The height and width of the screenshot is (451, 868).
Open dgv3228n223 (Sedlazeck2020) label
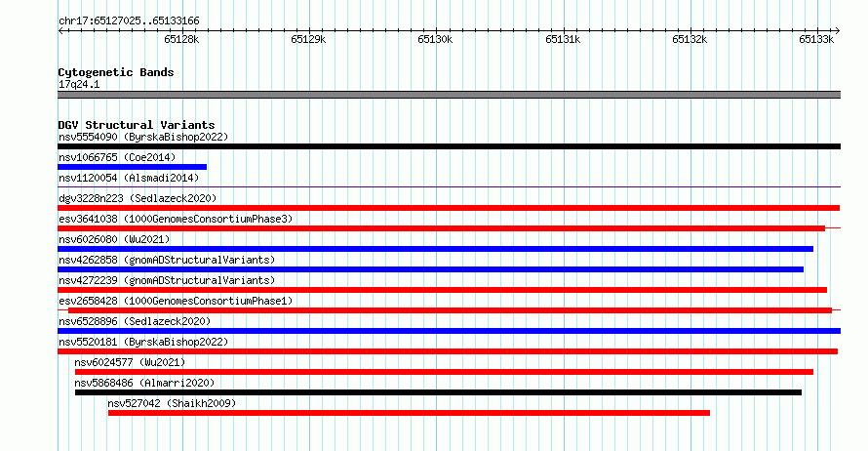[138, 198]
